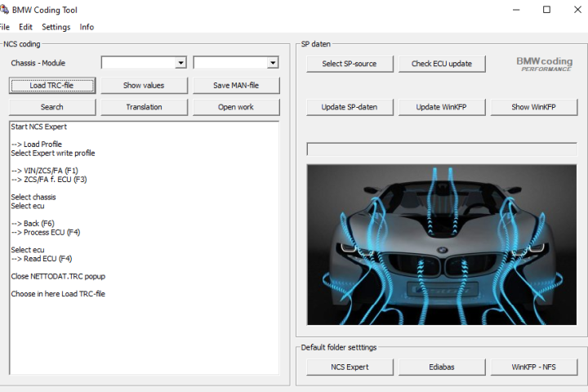Click the Ediabas folder button
This screenshot has width=588, height=392.
coord(442,367)
